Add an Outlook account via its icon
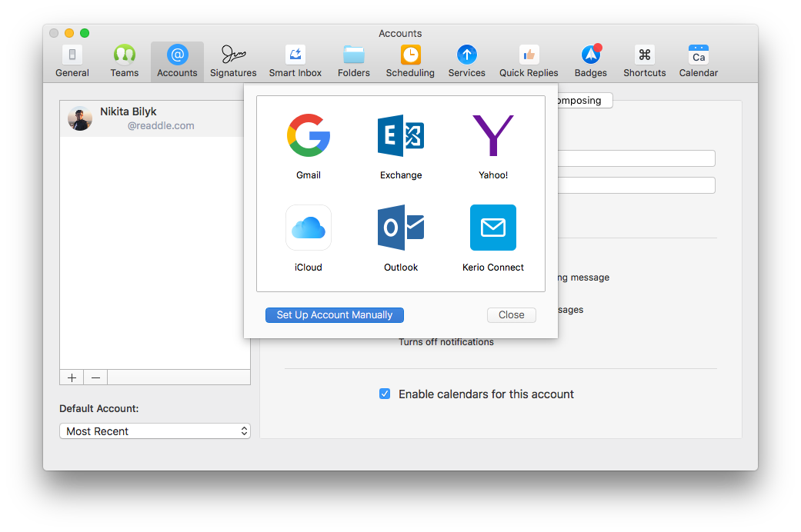The height and width of the screenshot is (532, 801). tap(400, 228)
